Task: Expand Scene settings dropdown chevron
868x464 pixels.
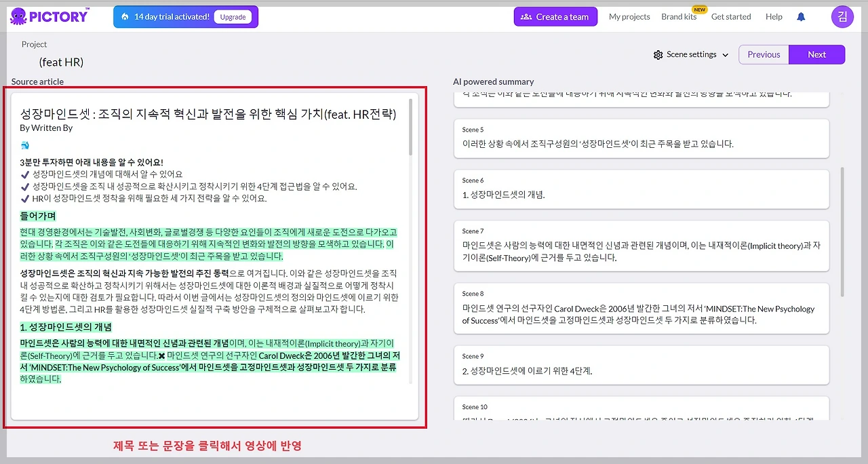Action: [x=725, y=55]
